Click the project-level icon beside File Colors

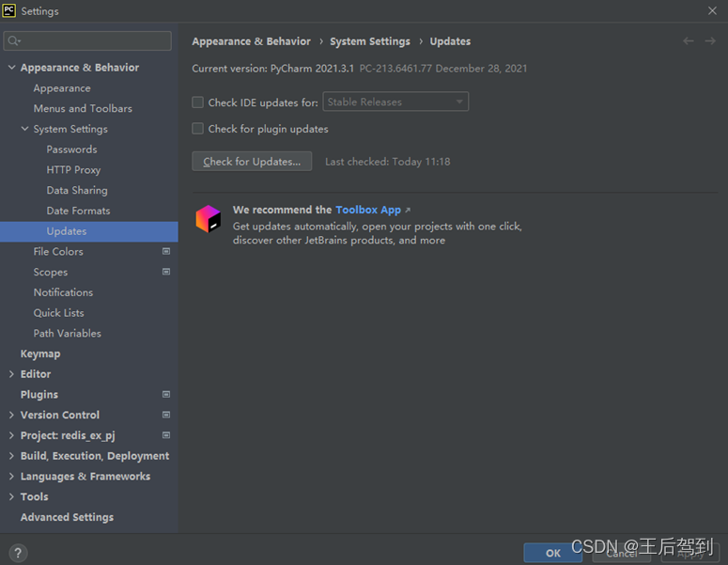coord(166,251)
